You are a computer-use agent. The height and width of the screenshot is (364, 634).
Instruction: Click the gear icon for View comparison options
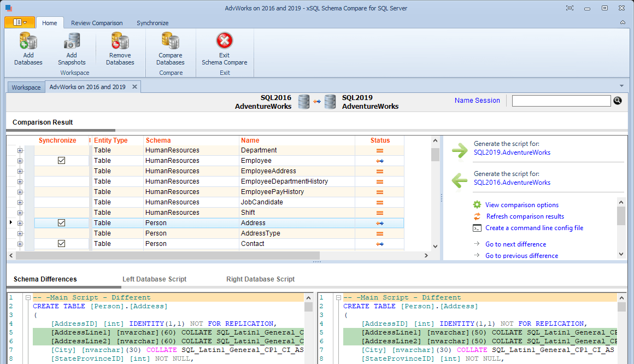pos(477,204)
